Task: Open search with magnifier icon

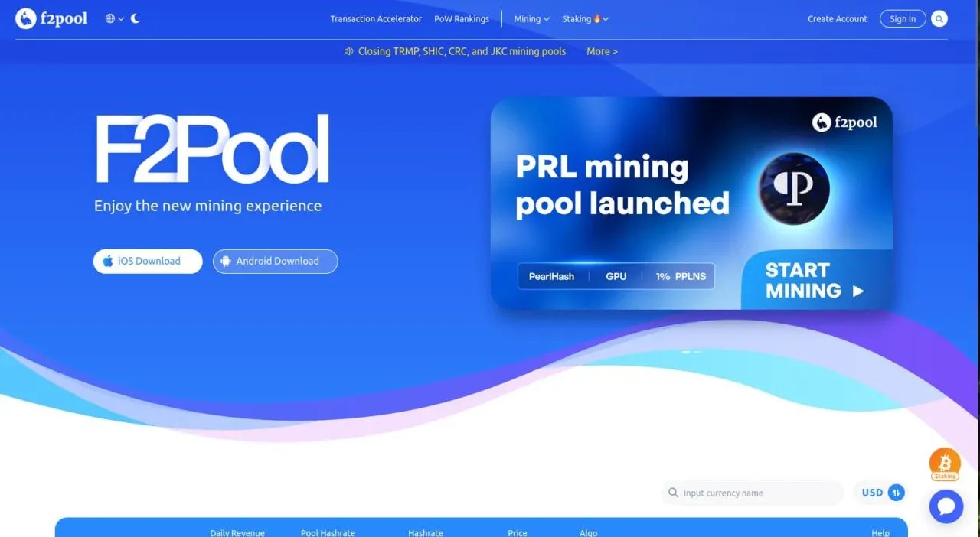Action: pyautogui.click(x=939, y=19)
